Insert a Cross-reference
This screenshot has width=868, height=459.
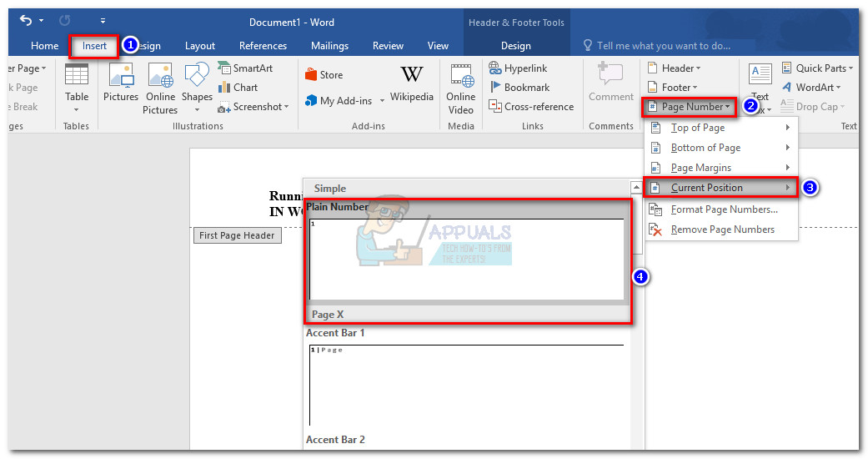[531, 107]
